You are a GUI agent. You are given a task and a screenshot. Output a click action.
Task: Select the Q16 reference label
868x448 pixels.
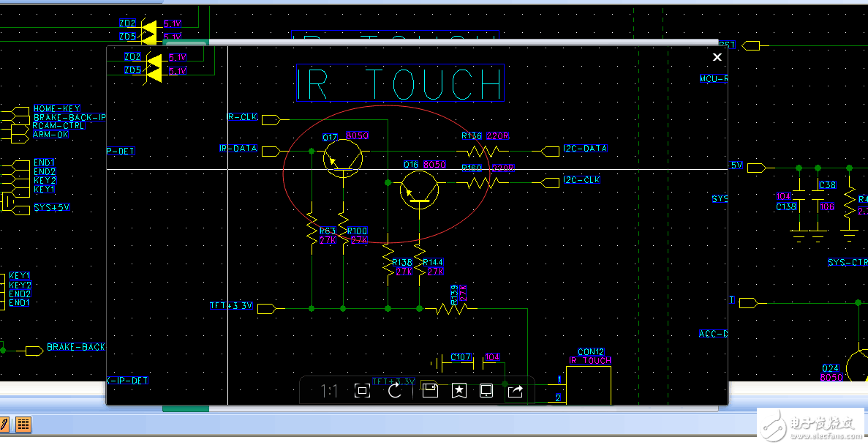click(411, 165)
